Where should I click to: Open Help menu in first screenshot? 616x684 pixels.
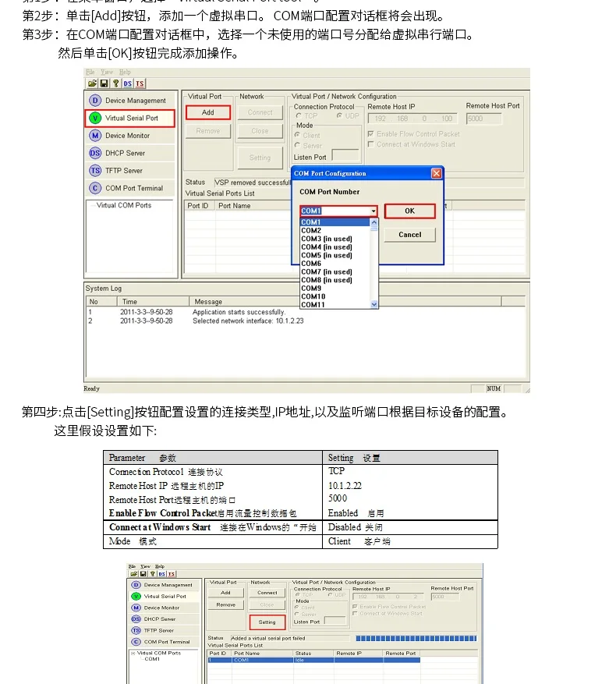(x=125, y=72)
